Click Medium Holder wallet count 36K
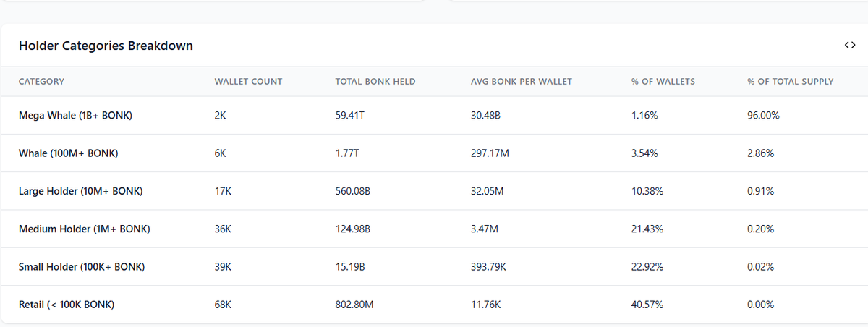 tap(224, 229)
